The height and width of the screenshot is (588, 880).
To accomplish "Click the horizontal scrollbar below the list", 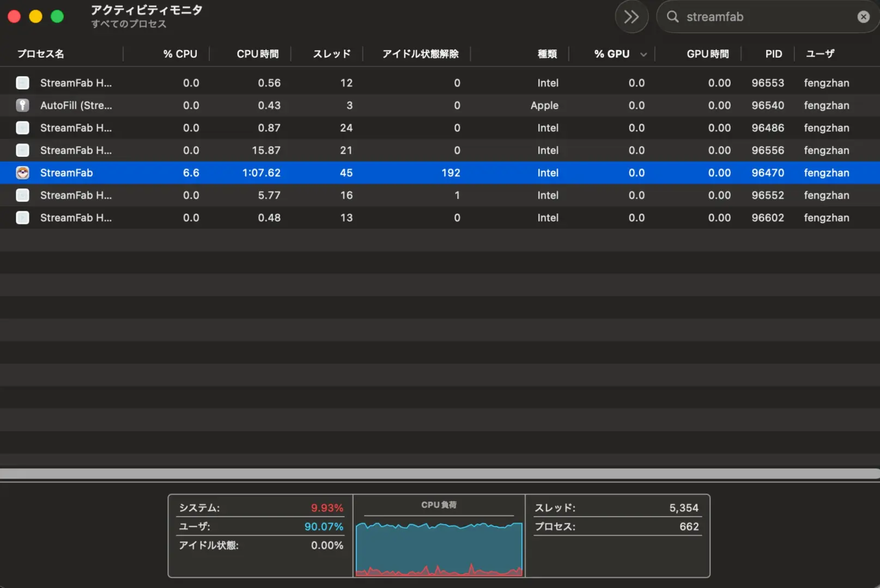I will click(x=440, y=474).
